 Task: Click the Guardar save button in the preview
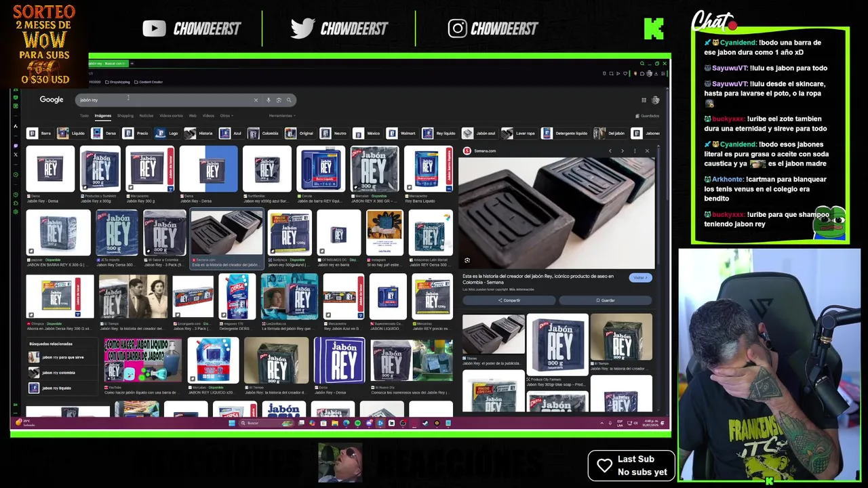coord(606,300)
